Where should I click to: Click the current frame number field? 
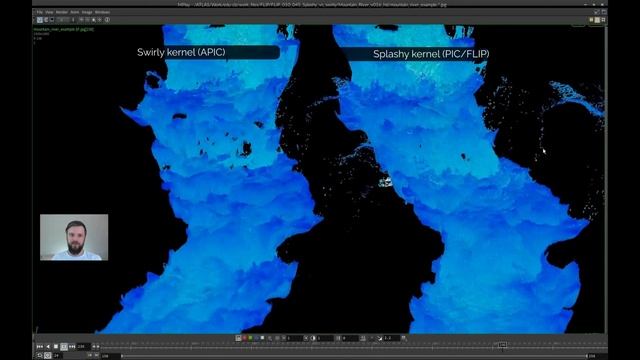[83, 347]
